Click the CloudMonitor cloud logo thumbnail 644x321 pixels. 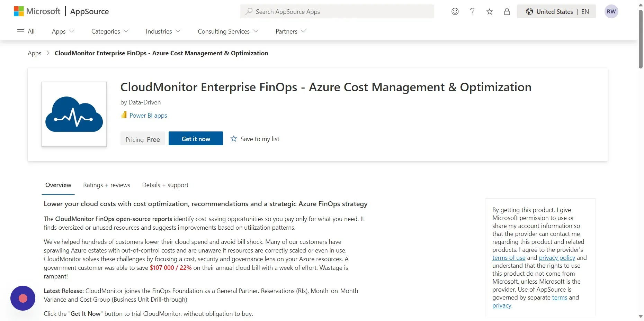[74, 114]
